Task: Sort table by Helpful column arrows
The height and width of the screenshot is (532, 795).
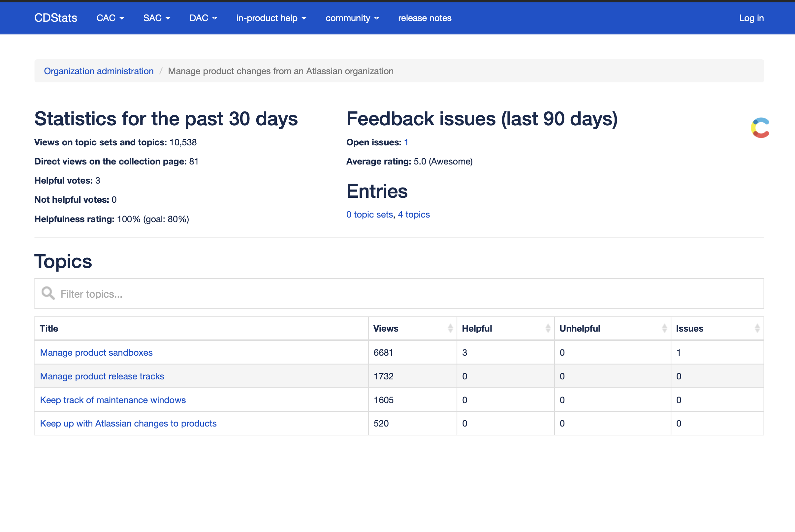Action: point(548,328)
